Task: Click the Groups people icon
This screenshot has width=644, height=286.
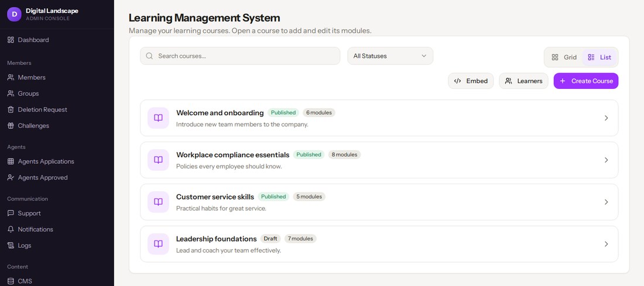Action: click(x=11, y=94)
